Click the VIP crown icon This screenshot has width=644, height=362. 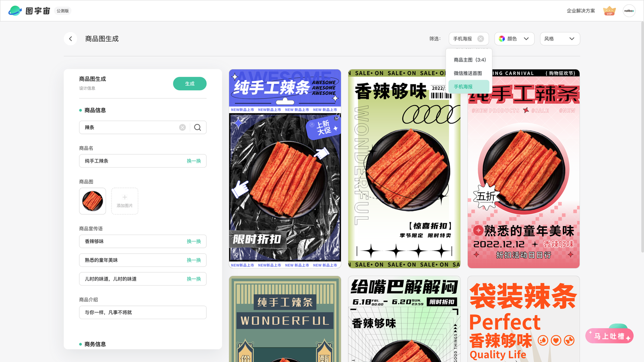(x=609, y=11)
